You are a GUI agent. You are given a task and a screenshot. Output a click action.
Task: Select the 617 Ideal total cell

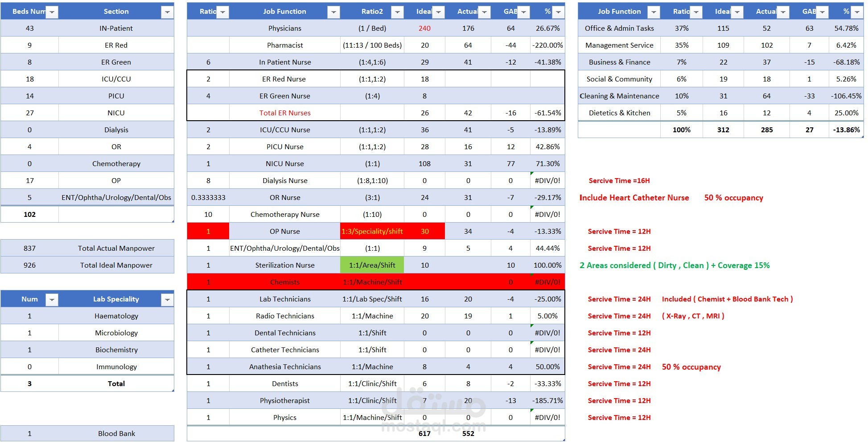click(424, 433)
